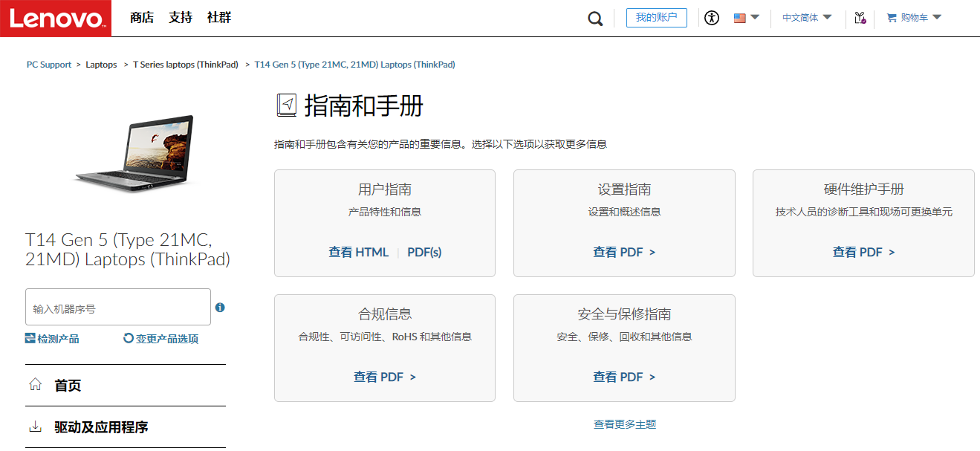
Task: View PDF for 硬件维护手册
Action: click(863, 252)
